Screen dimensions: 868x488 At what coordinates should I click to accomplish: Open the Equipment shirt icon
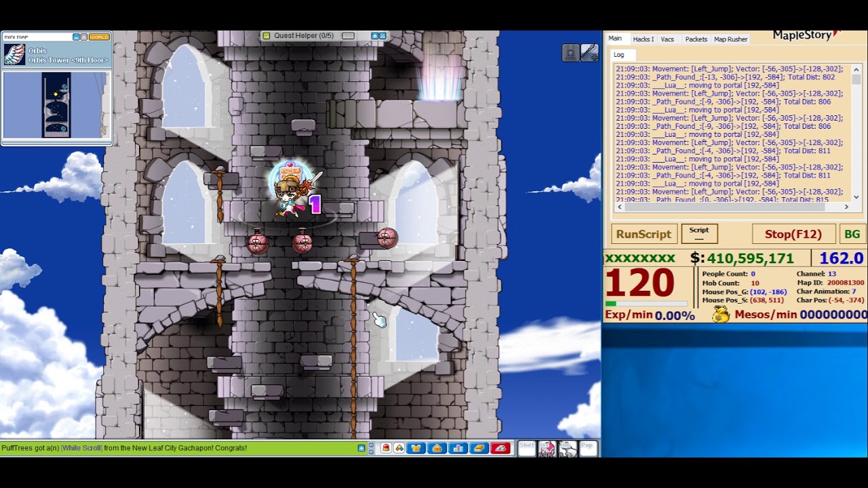(416, 448)
